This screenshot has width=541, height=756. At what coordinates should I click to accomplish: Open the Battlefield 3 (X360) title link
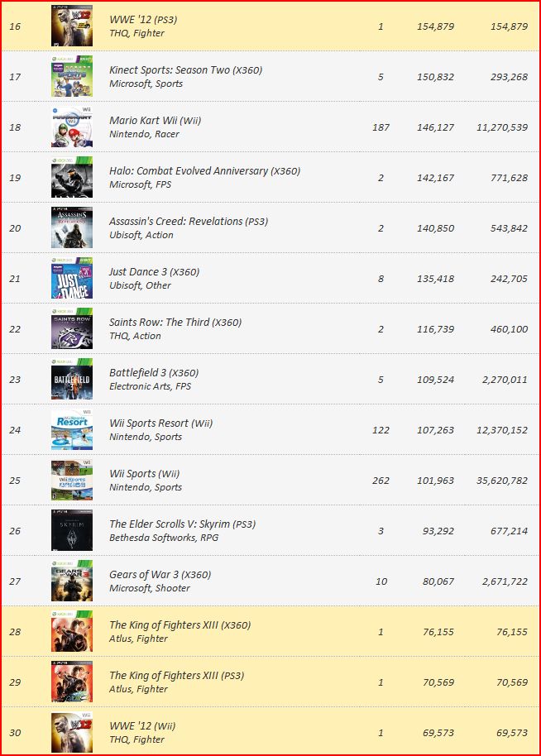pos(155,373)
